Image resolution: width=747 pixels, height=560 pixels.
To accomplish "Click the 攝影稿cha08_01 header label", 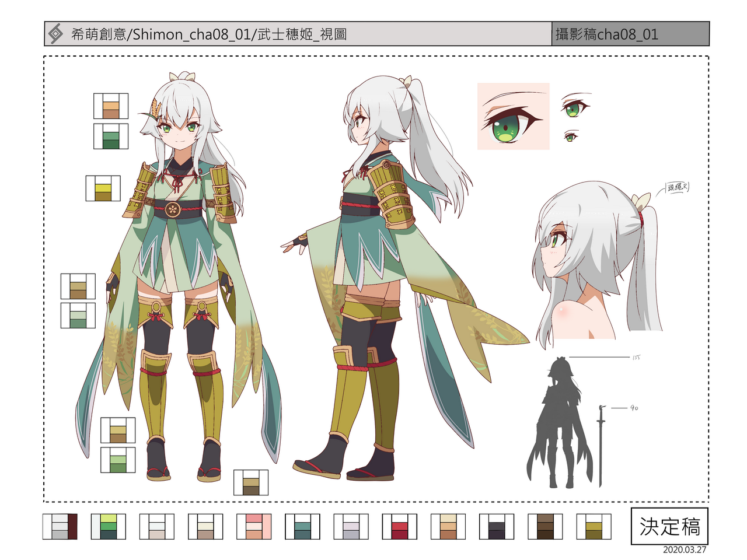I will (x=607, y=34).
